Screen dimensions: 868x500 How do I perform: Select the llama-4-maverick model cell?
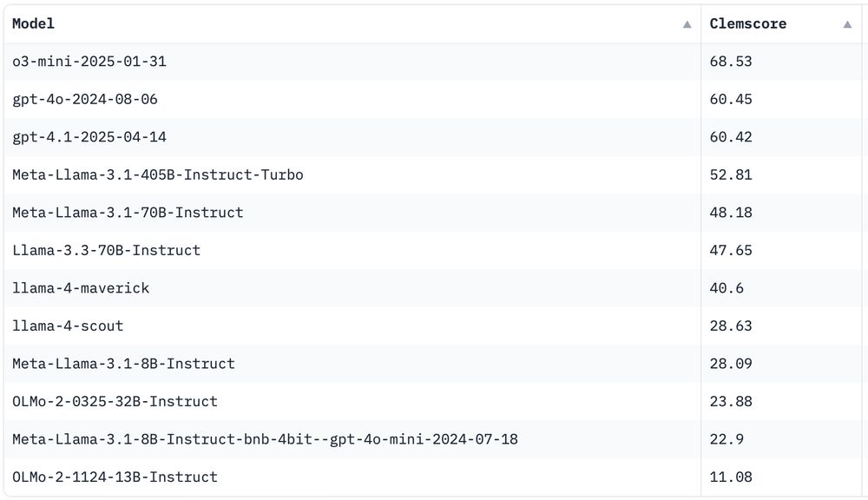(x=352, y=288)
